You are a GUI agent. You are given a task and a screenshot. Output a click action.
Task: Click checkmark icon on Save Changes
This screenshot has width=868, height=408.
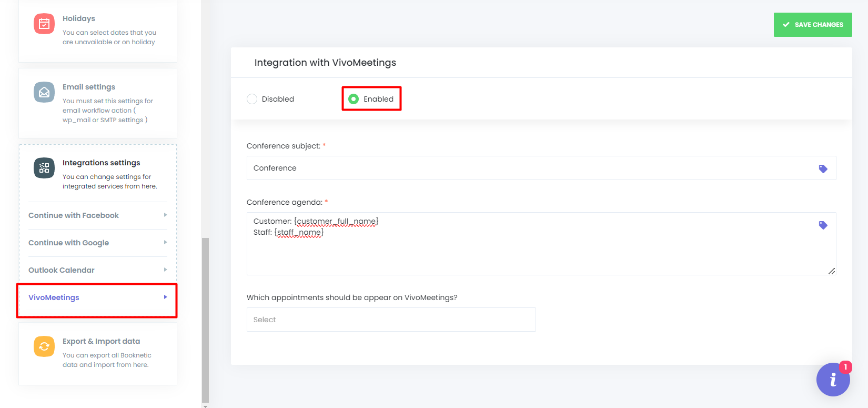786,25
